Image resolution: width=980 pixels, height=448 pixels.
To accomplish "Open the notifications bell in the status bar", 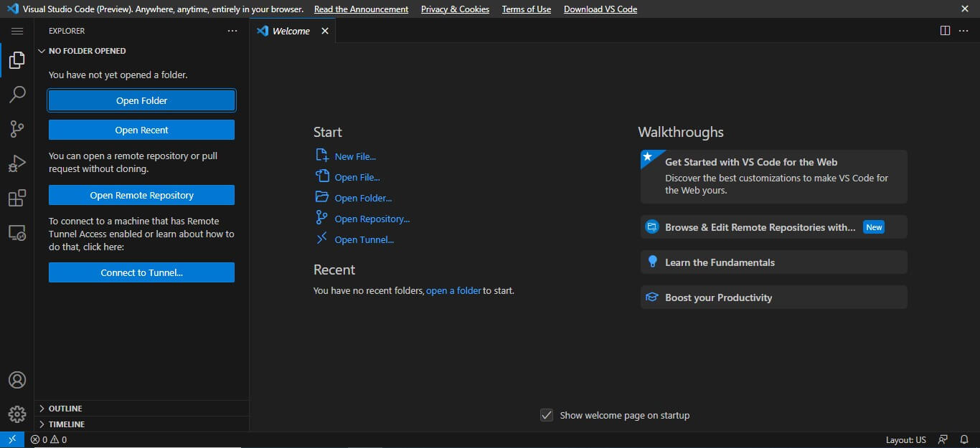I will tap(965, 439).
